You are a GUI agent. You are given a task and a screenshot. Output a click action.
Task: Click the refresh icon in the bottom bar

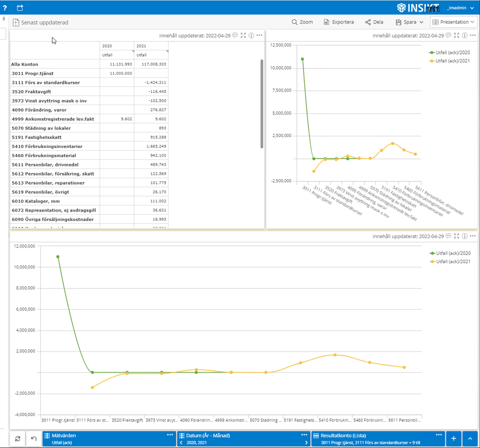tap(18, 439)
